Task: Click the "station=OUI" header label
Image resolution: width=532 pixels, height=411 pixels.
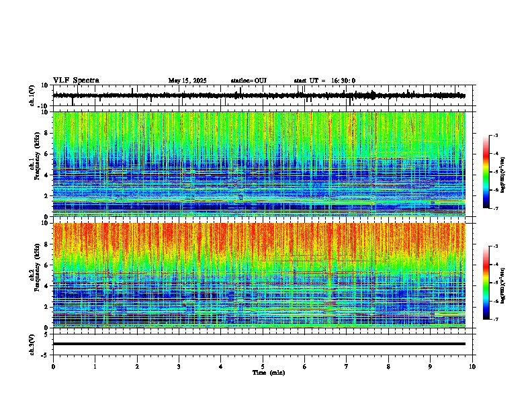Action: tap(249, 81)
